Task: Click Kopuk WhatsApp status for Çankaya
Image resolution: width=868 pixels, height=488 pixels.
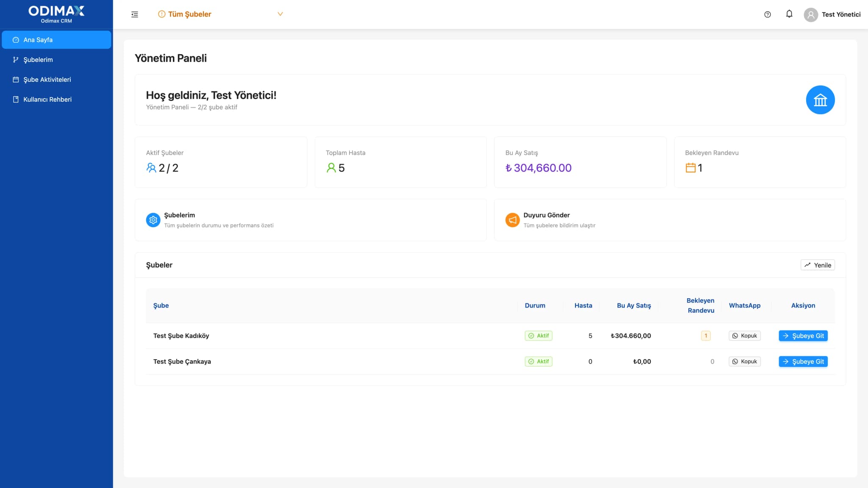Action: [745, 362]
